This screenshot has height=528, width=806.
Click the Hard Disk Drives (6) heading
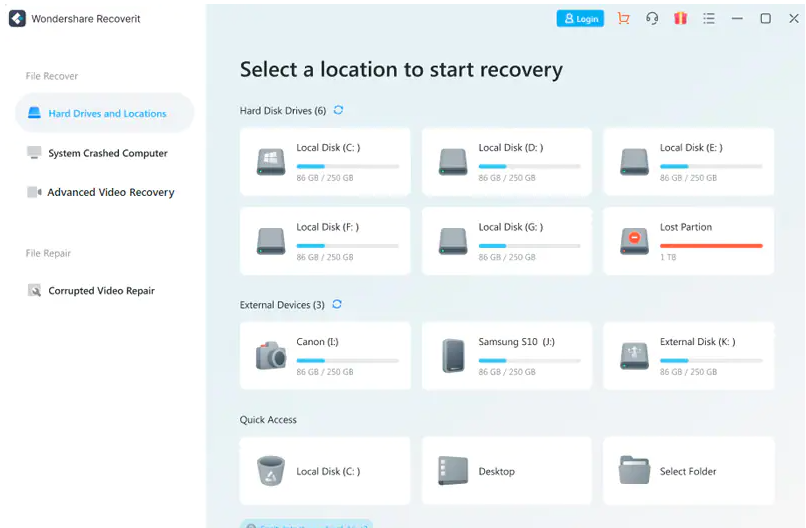283,111
